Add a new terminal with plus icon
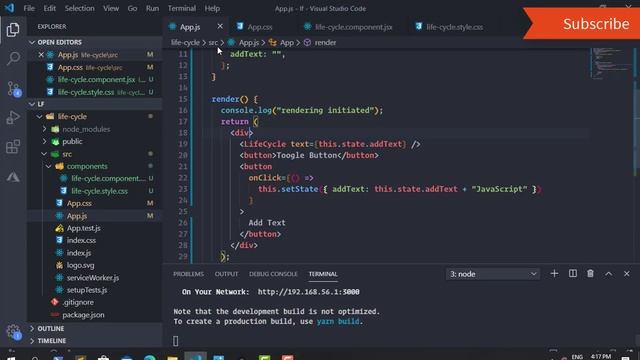This screenshot has height=360, width=640. tap(554, 274)
